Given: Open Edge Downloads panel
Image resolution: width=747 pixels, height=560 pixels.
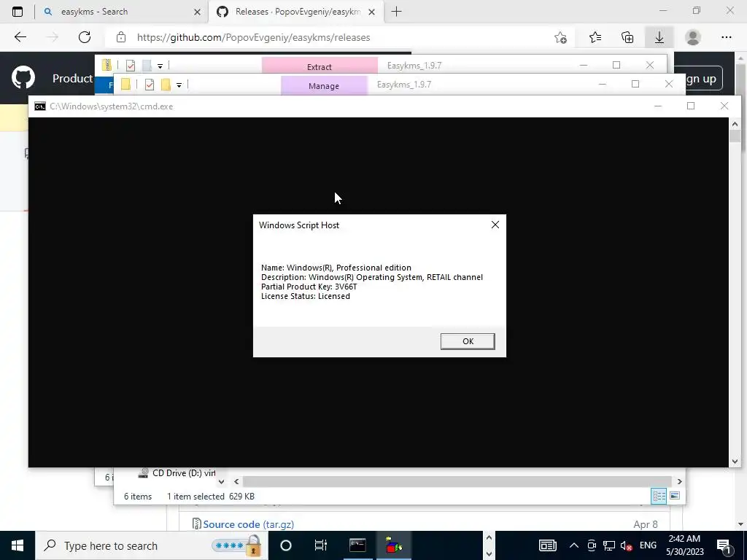Looking at the screenshot, I should click(659, 37).
